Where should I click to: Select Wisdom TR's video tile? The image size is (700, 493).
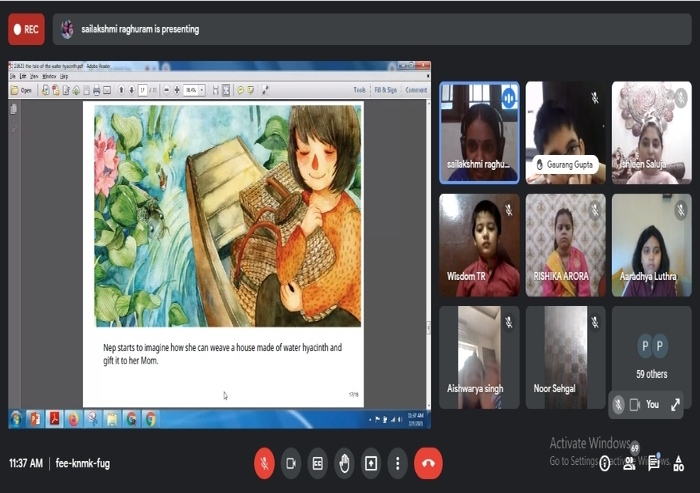(479, 245)
